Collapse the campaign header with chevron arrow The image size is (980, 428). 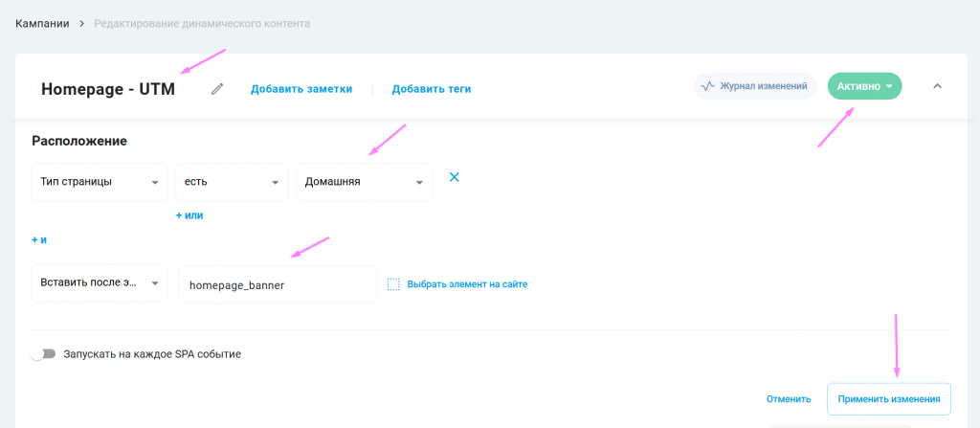click(937, 86)
